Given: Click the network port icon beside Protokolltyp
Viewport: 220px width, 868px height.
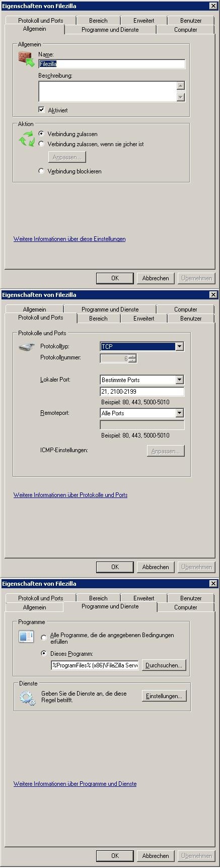Looking at the screenshot, I should [26, 347].
